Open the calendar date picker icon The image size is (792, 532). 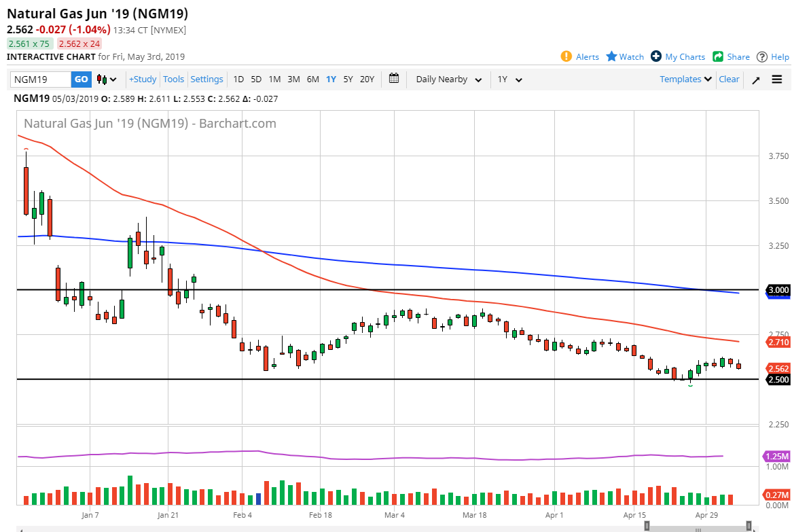(393, 79)
